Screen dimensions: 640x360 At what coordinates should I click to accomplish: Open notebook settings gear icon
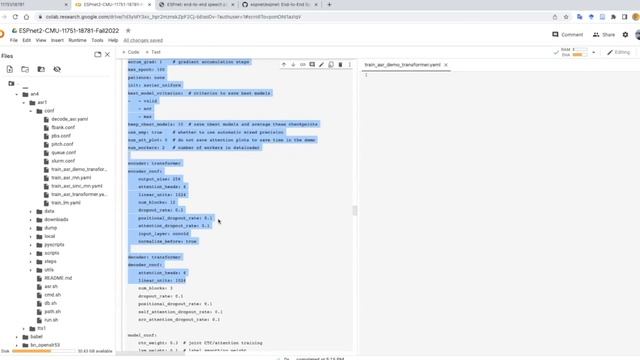point(625,35)
